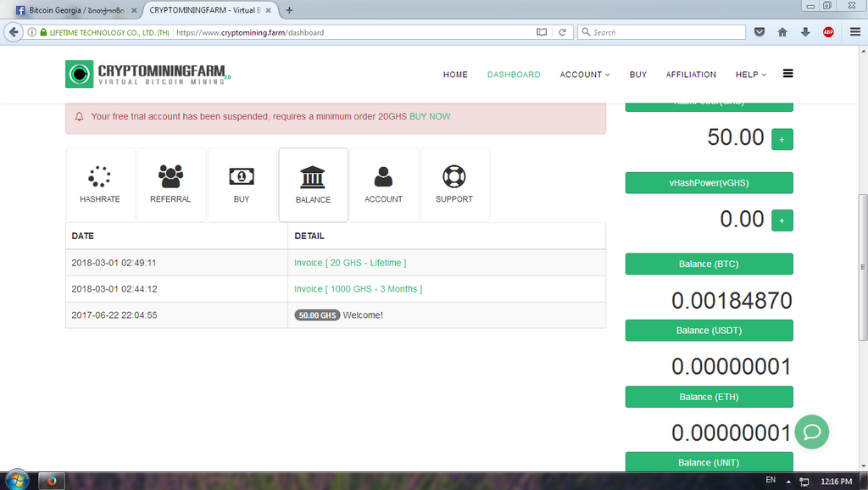
Task: Open the Firefox downloads arrow
Action: (805, 32)
